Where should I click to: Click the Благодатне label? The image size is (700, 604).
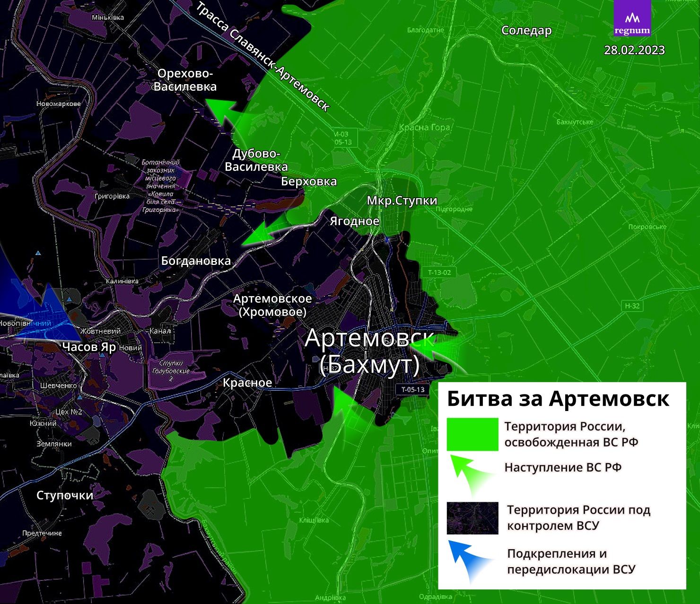[426, 30]
